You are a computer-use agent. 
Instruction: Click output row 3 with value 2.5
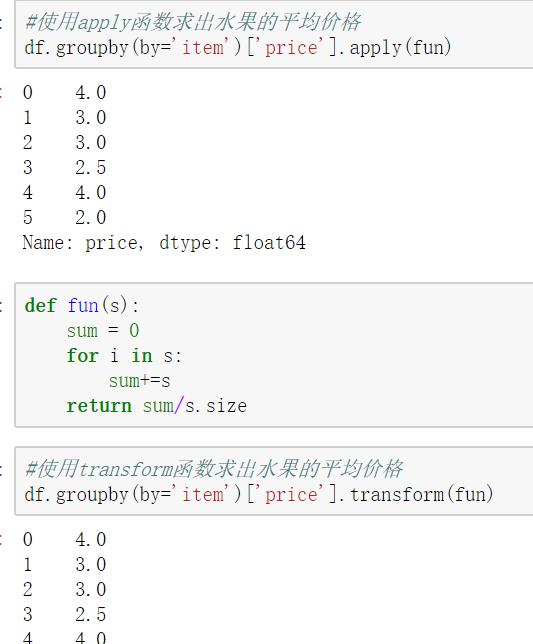point(64,167)
